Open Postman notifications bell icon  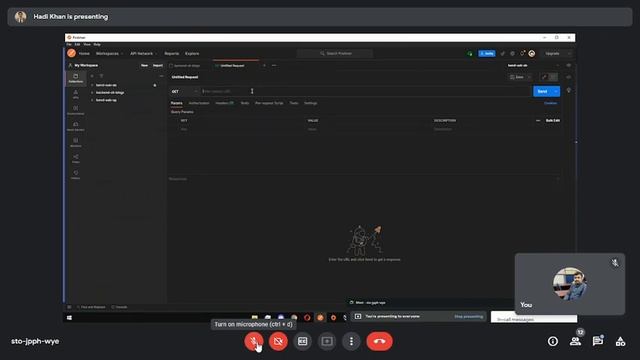pos(522,53)
